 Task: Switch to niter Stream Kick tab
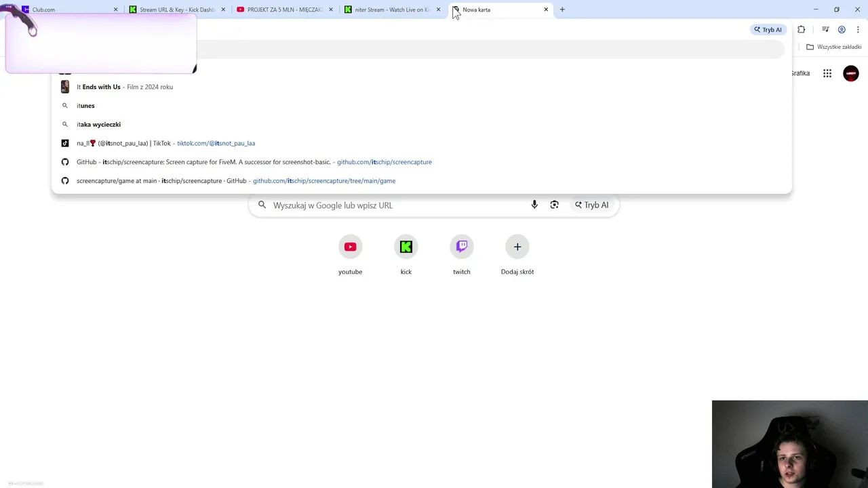[392, 9]
